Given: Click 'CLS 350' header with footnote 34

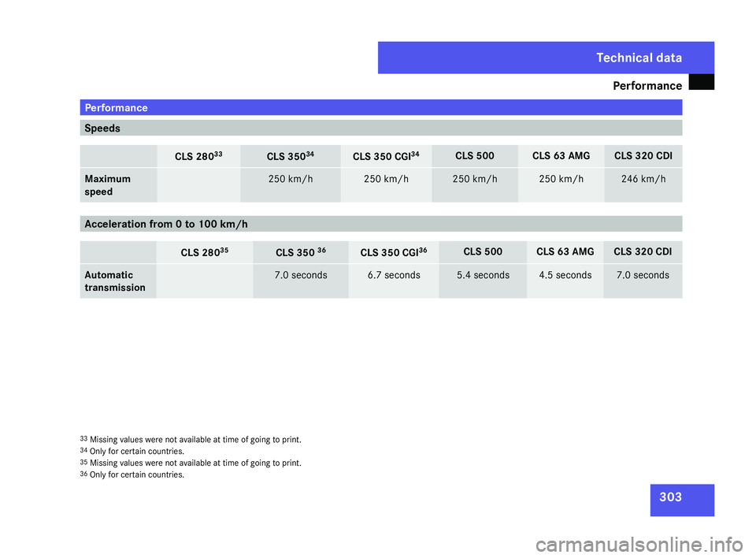Looking at the screenshot, I should click(x=291, y=156).
